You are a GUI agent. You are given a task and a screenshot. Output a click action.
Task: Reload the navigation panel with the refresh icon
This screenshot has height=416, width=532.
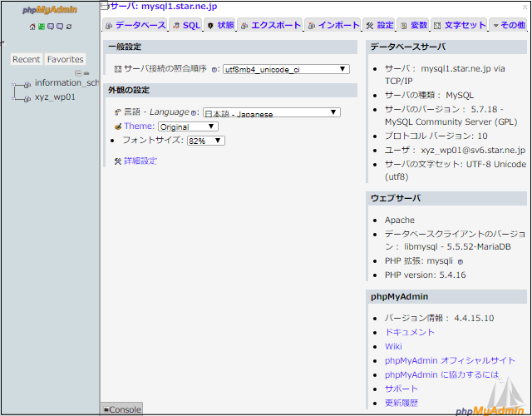point(69,27)
